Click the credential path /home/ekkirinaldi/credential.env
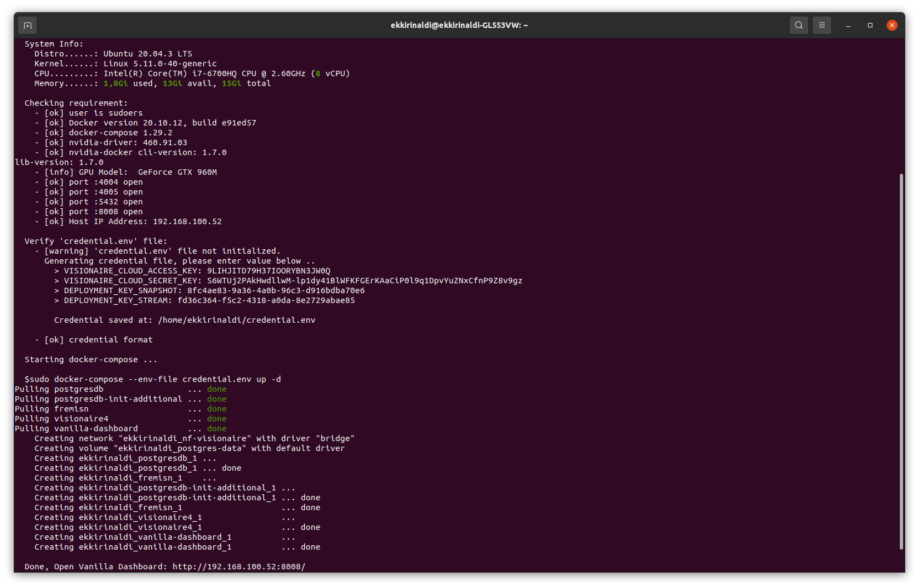This screenshot has width=919, height=588. (x=237, y=320)
